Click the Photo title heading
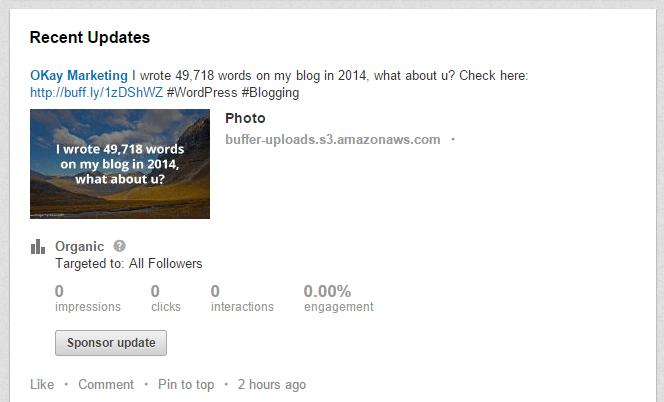 245,118
